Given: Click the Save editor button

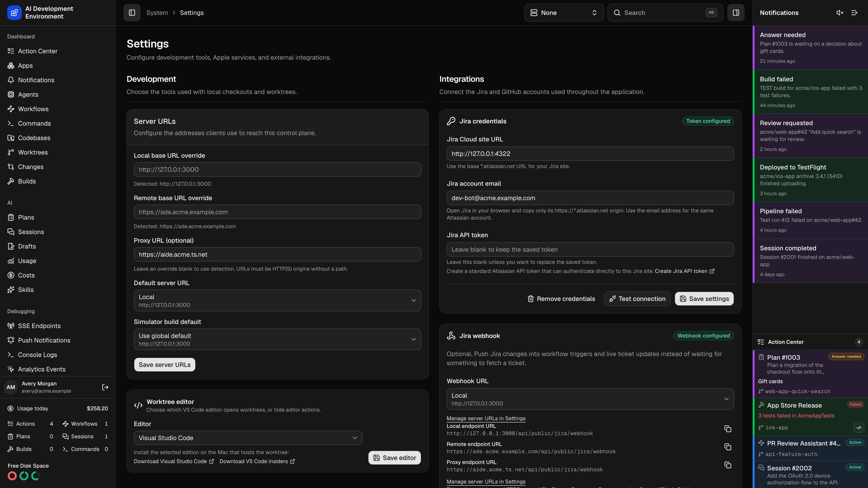Looking at the screenshot, I should (x=394, y=458).
